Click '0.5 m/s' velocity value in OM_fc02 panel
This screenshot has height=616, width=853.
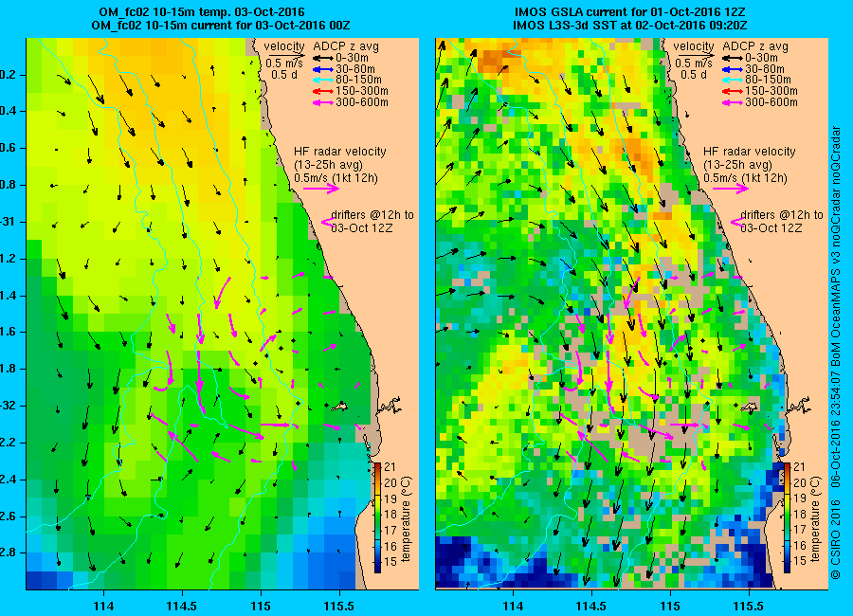tap(284, 63)
